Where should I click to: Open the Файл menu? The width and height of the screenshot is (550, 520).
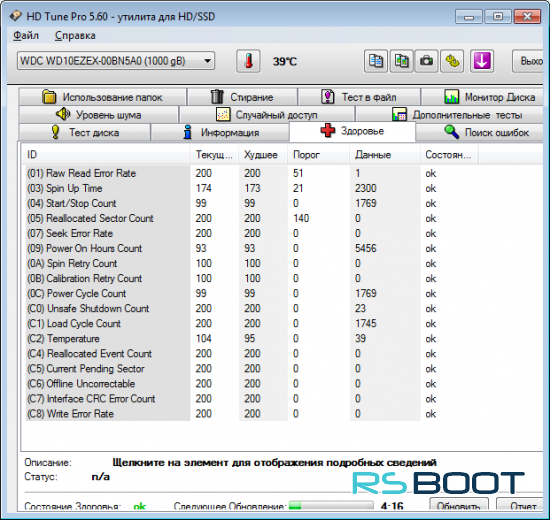26,35
